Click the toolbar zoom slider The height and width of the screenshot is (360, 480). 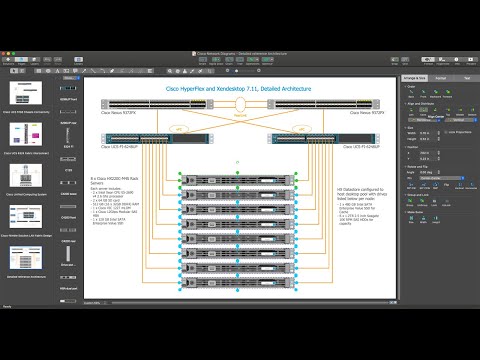(x=243, y=71)
